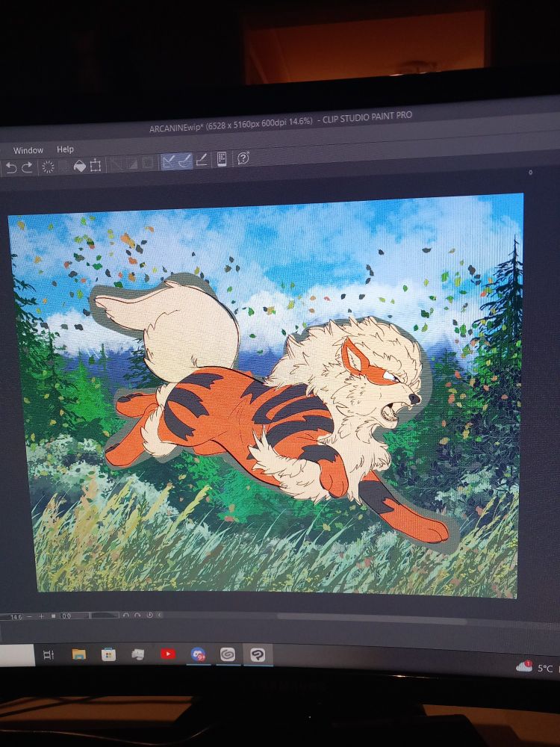Open the weather widget showing 5°C
The width and height of the screenshot is (560, 747).
pos(535,667)
